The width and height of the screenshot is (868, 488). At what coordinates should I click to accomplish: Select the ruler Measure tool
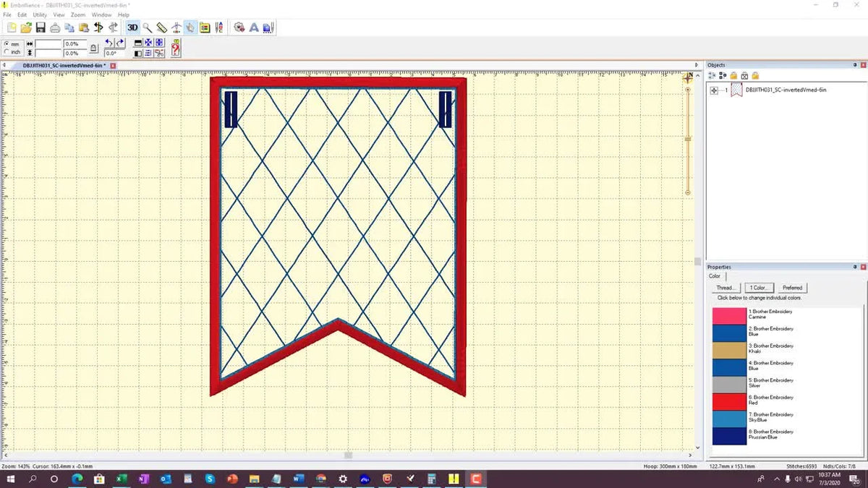[x=161, y=27]
